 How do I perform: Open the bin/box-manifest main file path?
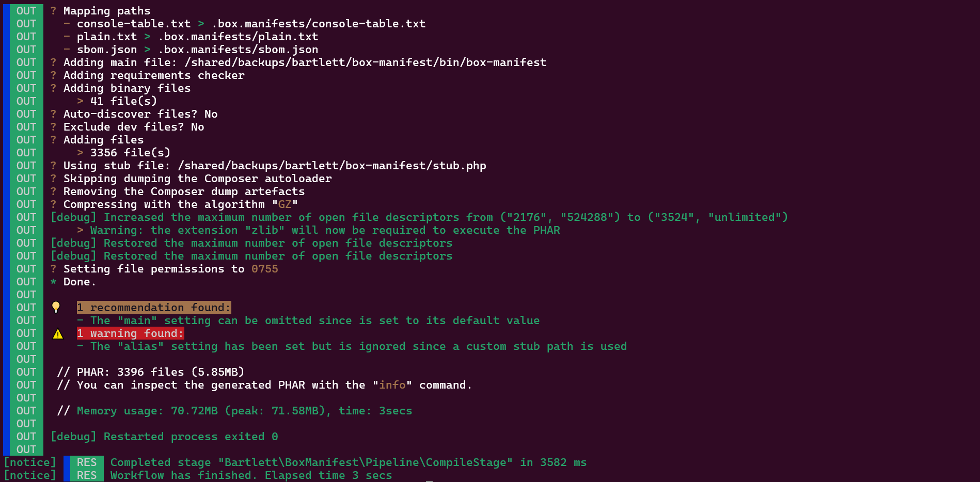365,62
